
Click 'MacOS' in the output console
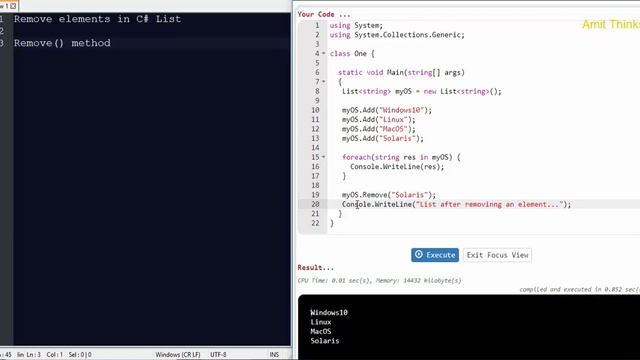pos(320,331)
